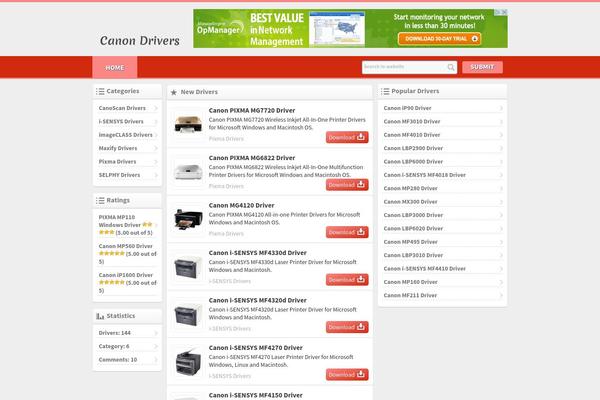The image size is (600, 400).
Task: Download the Canon i-SENSYS MF4330d Driver
Action: click(347, 279)
